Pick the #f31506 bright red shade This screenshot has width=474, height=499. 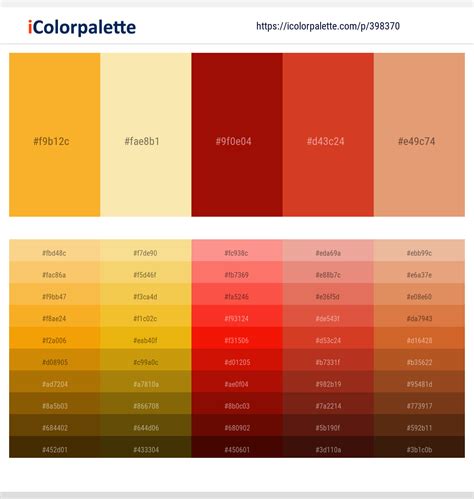click(x=237, y=338)
